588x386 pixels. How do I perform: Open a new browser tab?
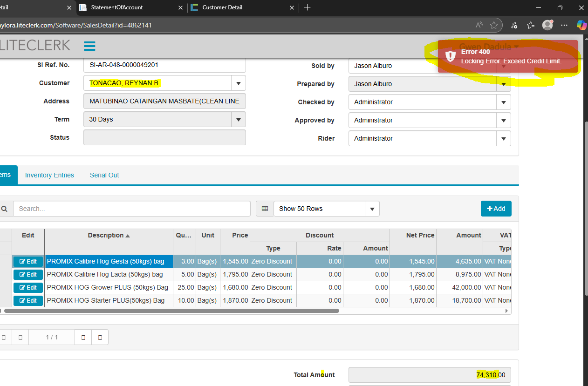click(x=307, y=7)
